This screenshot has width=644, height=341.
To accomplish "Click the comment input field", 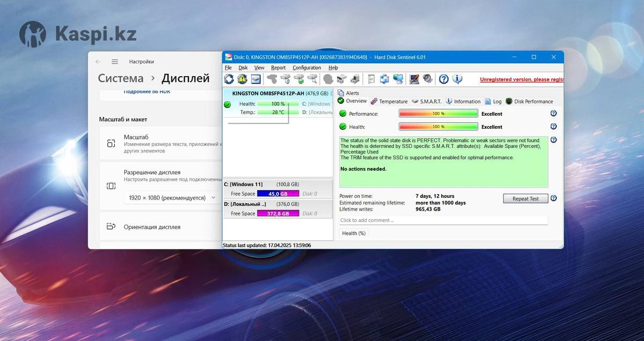I will (x=444, y=220).
